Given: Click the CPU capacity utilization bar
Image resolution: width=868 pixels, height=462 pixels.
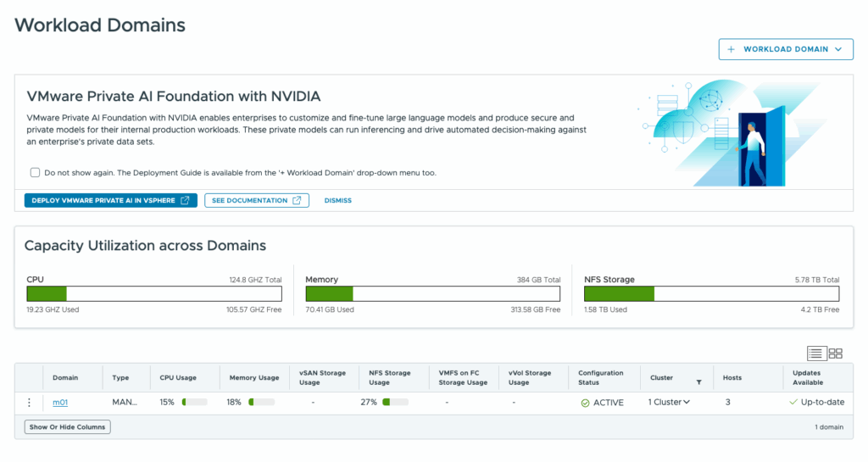Looking at the screenshot, I should 153,294.
